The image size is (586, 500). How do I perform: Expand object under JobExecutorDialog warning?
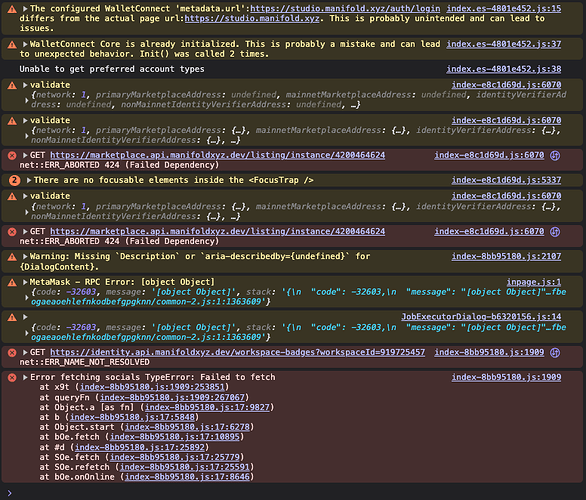pyautogui.click(x=27, y=332)
